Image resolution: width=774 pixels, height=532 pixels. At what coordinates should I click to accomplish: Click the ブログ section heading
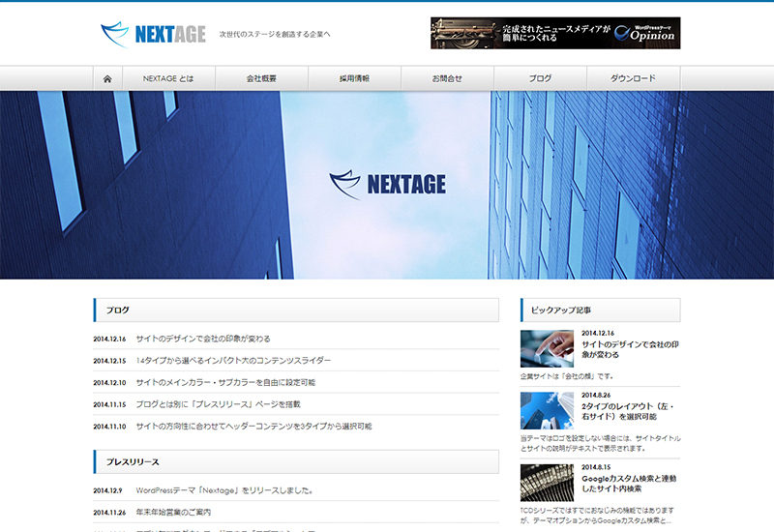296,310
